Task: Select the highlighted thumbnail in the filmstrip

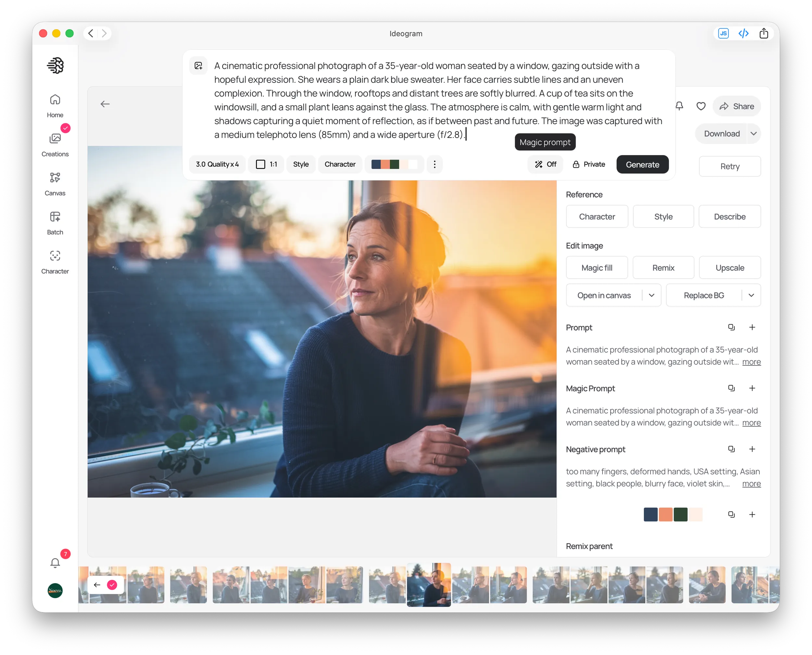Action: [x=429, y=585]
